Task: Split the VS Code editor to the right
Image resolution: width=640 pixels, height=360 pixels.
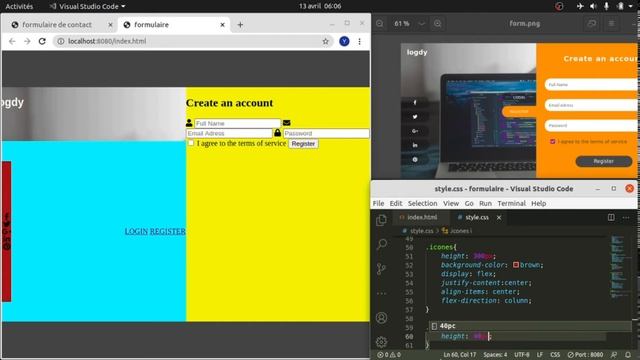Action: [x=611, y=217]
